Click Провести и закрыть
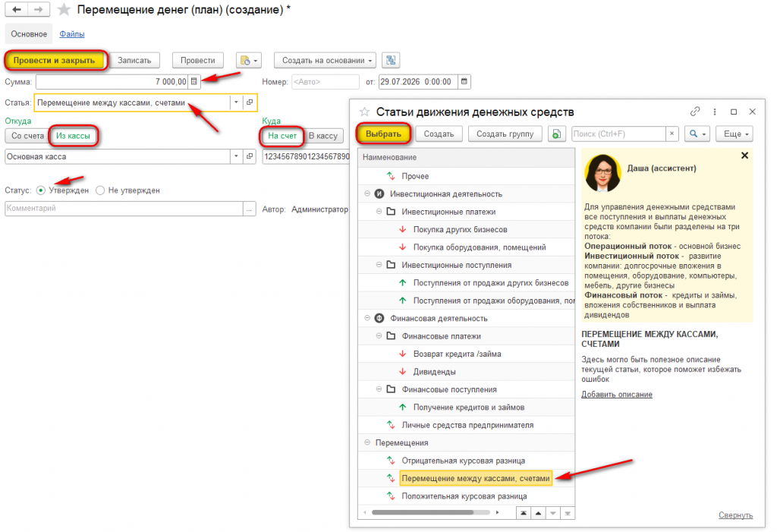777x532 pixels. [x=55, y=61]
